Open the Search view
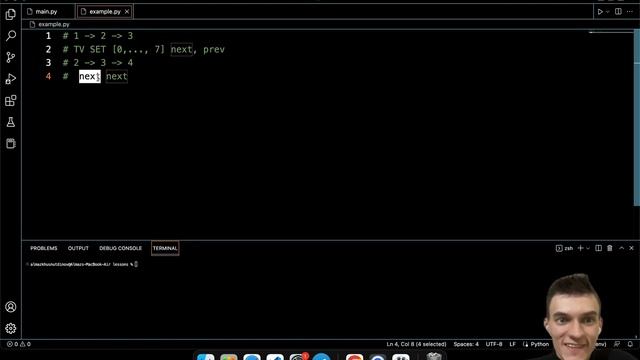The height and width of the screenshot is (360, 640). coord(11,36)
